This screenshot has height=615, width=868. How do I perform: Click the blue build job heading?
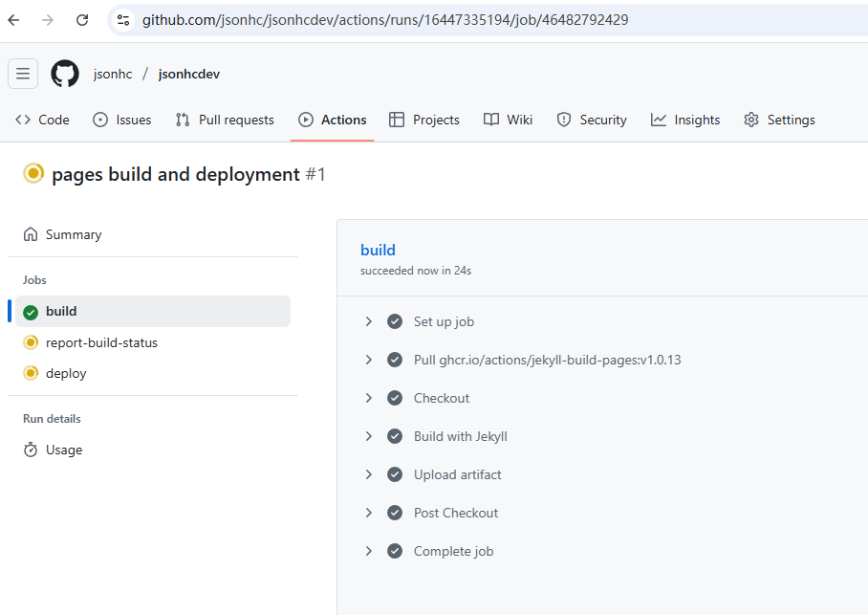point(378,250)
